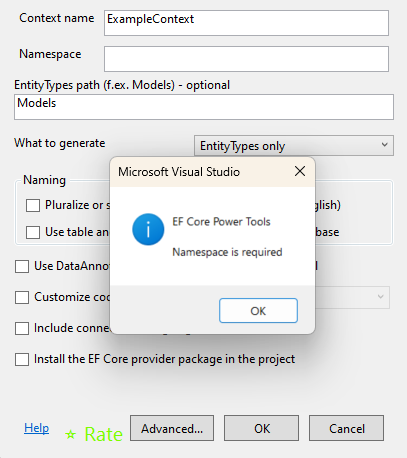Cancel the reverse engineering dialog
The image size is (407, 458).
click(346, 428)
